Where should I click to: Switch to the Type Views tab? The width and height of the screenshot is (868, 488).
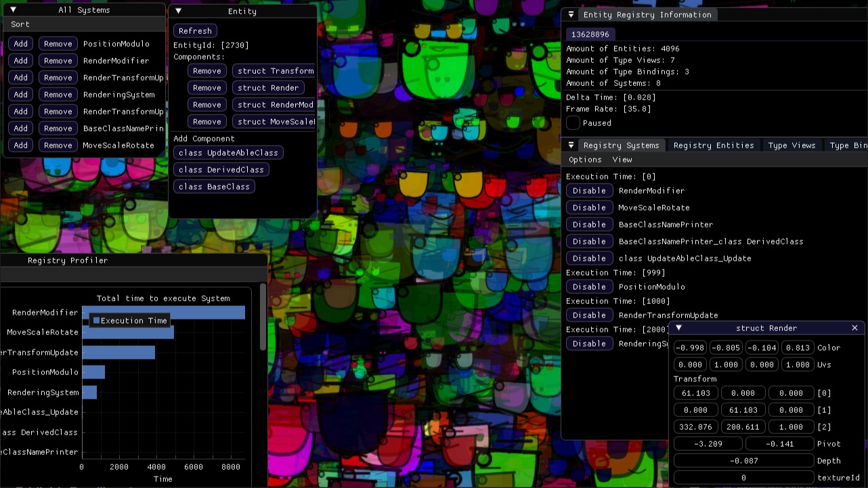pyautogui.click(x=792, y=145)
